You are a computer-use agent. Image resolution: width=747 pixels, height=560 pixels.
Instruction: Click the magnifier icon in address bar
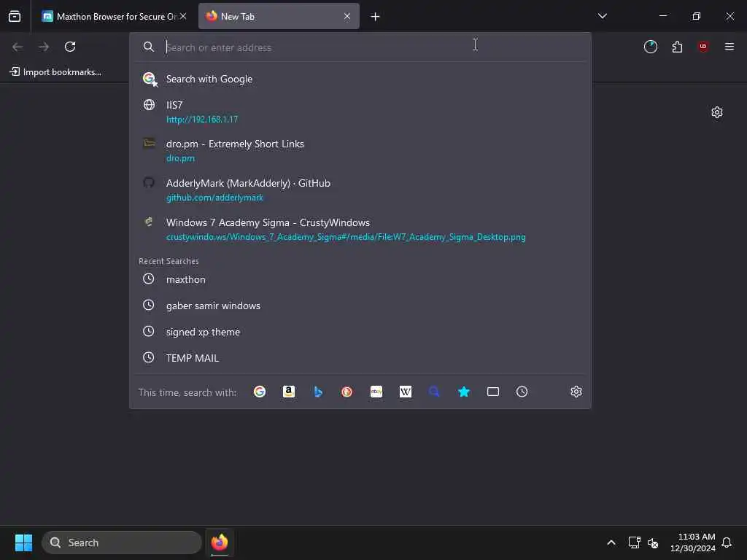pyautogui.click(x=149, y=47)
